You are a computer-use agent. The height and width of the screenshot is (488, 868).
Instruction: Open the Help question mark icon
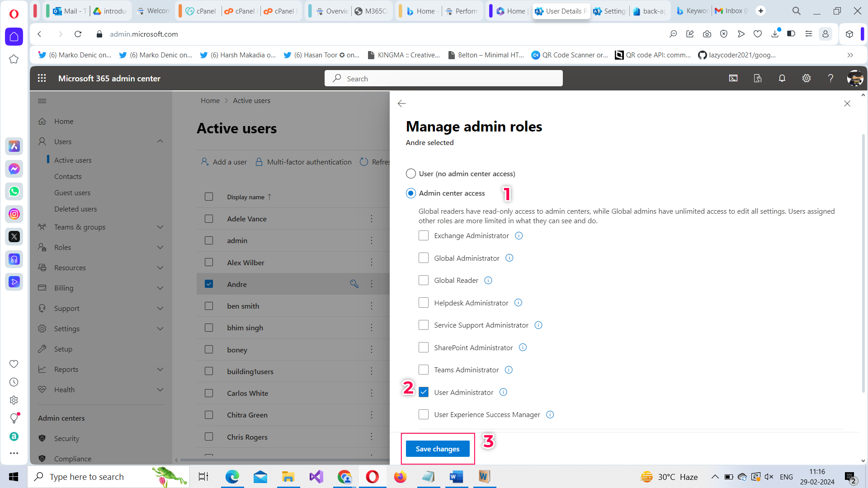coord(830,78)
